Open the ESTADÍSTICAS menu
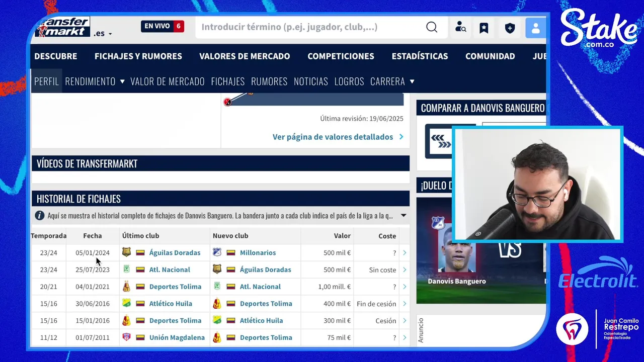The image size is (644, 362). click(420, 56)
